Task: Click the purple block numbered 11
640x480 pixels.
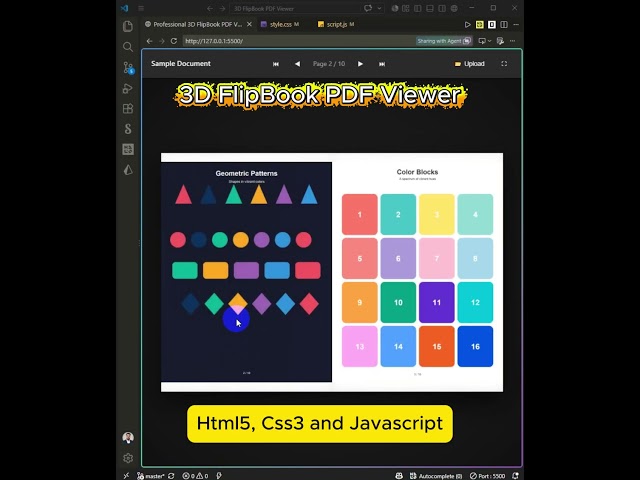Action: coord(437,302)
